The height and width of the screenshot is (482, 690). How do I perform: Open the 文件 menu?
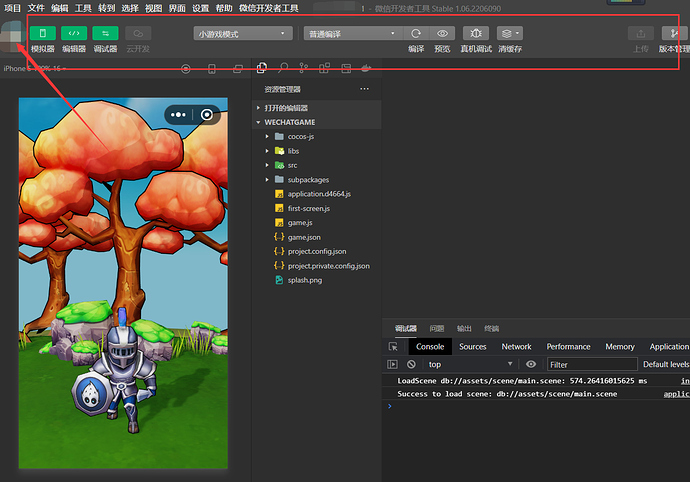pos(36,8)
